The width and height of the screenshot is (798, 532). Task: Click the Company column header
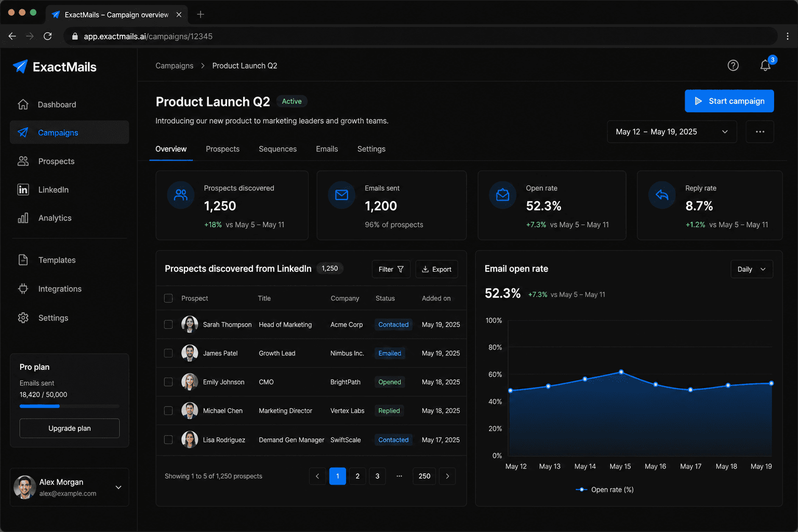point(345,298)
